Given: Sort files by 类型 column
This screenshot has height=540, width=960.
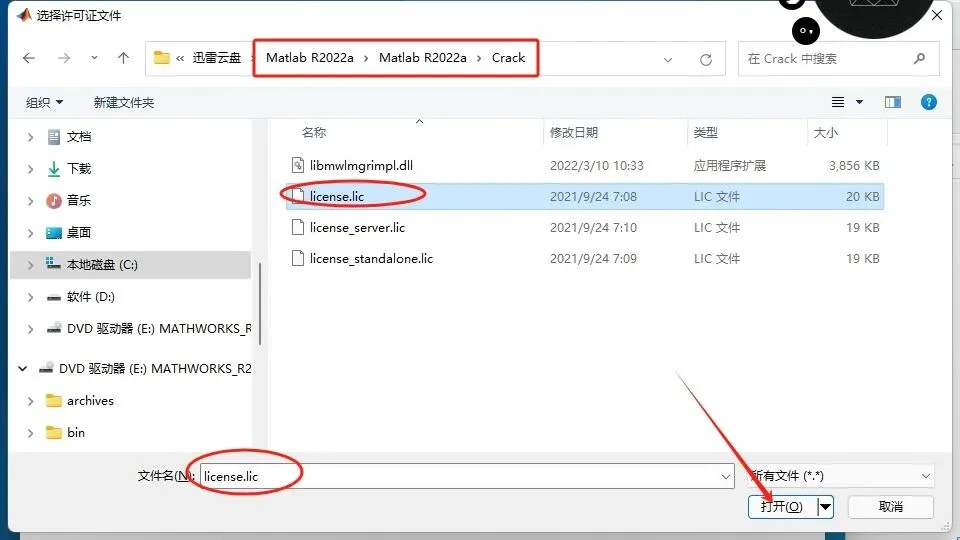Looking at the screenshot, I should coord(705,132).
